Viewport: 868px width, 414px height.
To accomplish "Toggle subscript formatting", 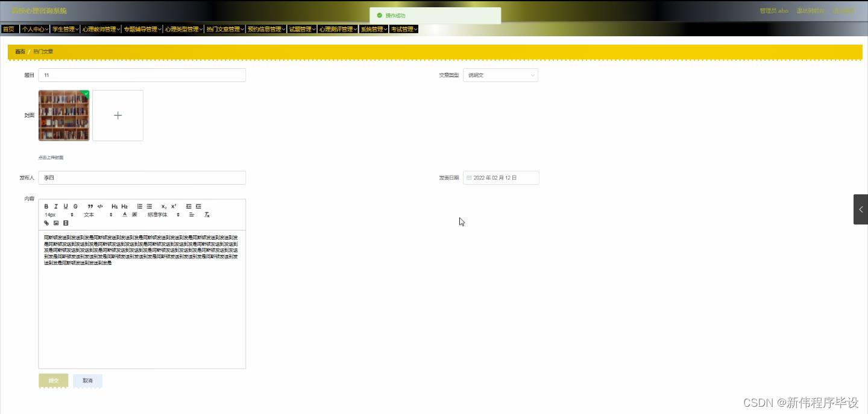I will (163, 206).
